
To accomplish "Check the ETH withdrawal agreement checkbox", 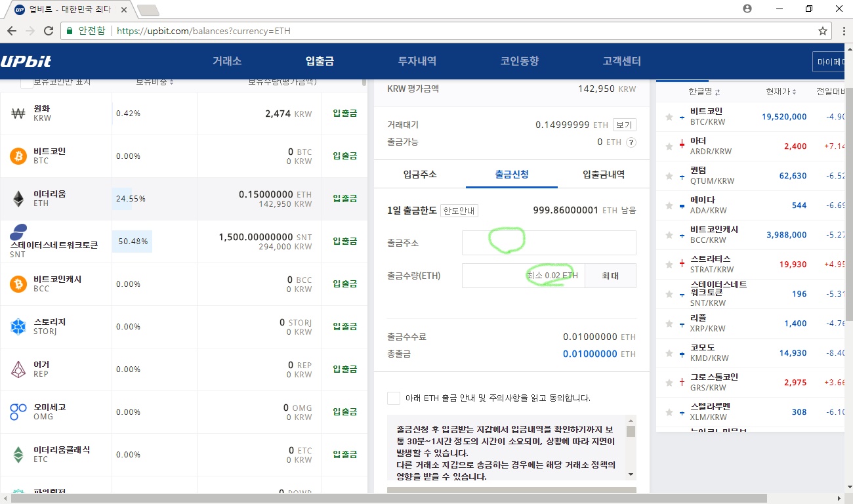I will (x=394, y=398).
